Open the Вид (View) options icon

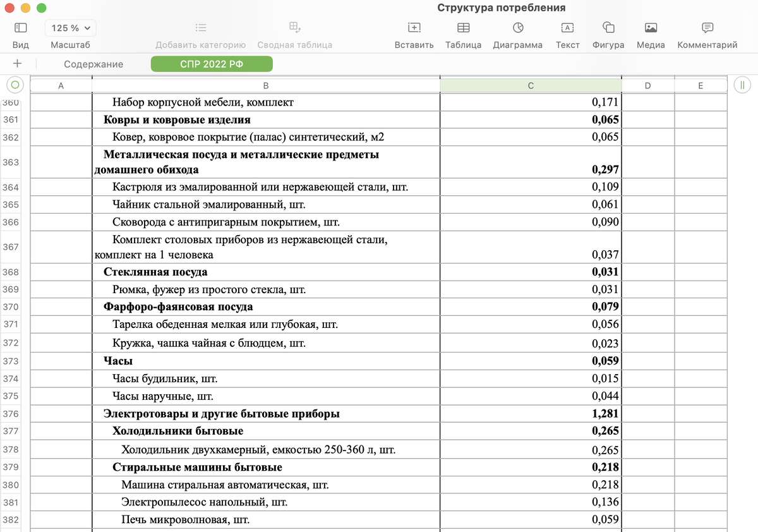pyautogui.click(x=20, y=28)
